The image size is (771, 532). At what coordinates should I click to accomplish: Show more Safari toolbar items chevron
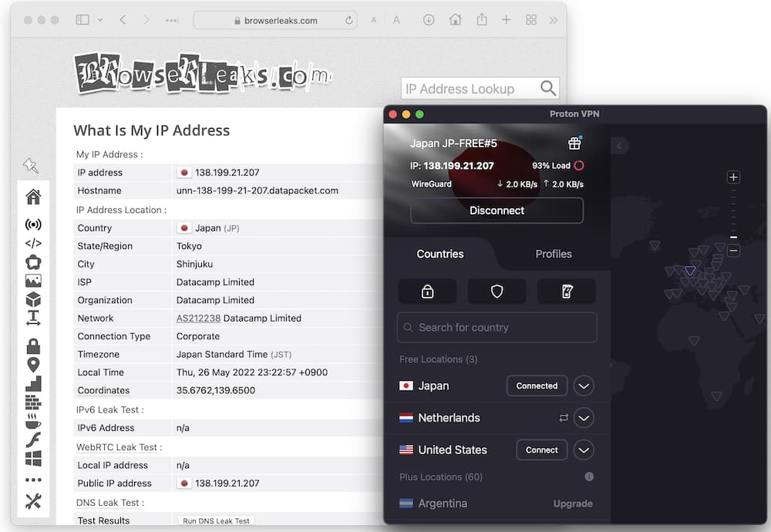click(x=554, y=20)
